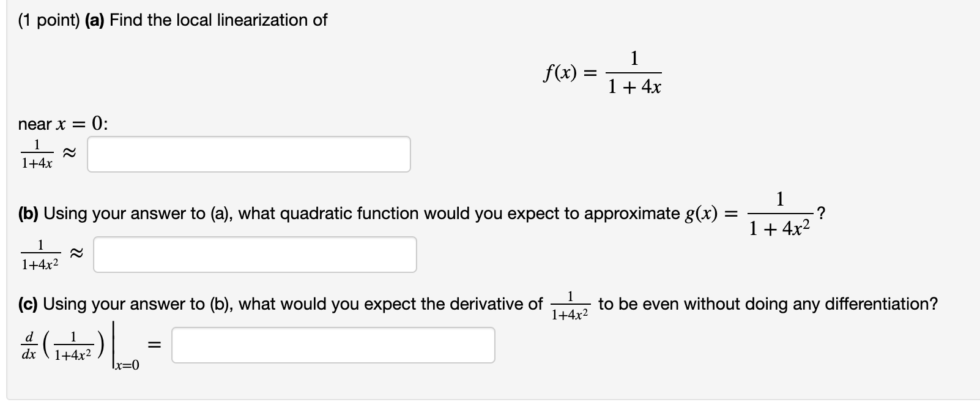The width and height of the screenshot is (980, 410).
Task: Click the answer box for part (b)
Action: point(254,253)
